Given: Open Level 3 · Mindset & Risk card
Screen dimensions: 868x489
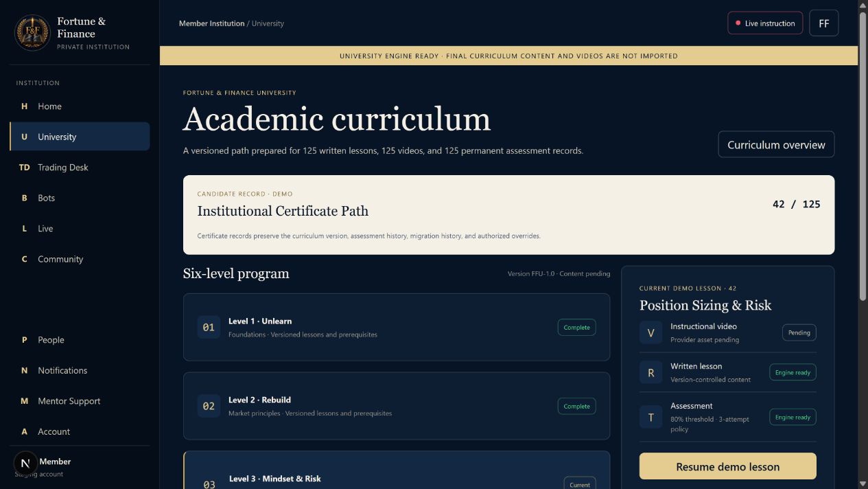Looking at the screenshot, I should click(x=397, y=470).
